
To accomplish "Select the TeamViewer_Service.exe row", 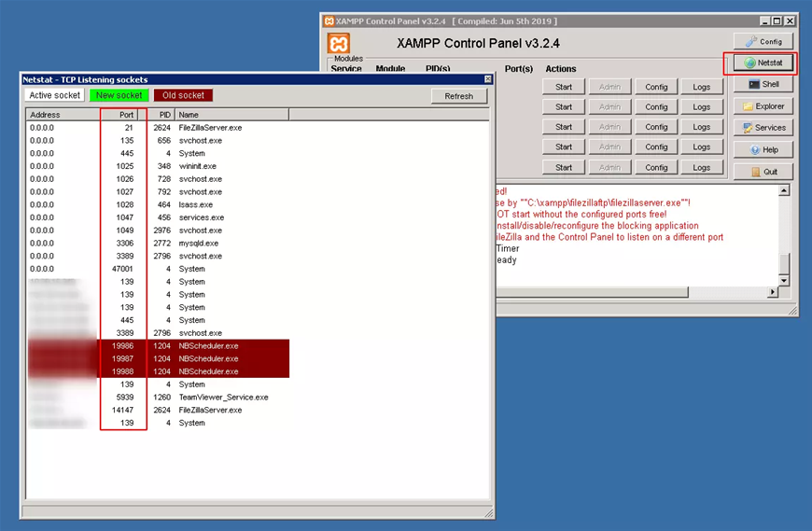I will pos(158,397).
